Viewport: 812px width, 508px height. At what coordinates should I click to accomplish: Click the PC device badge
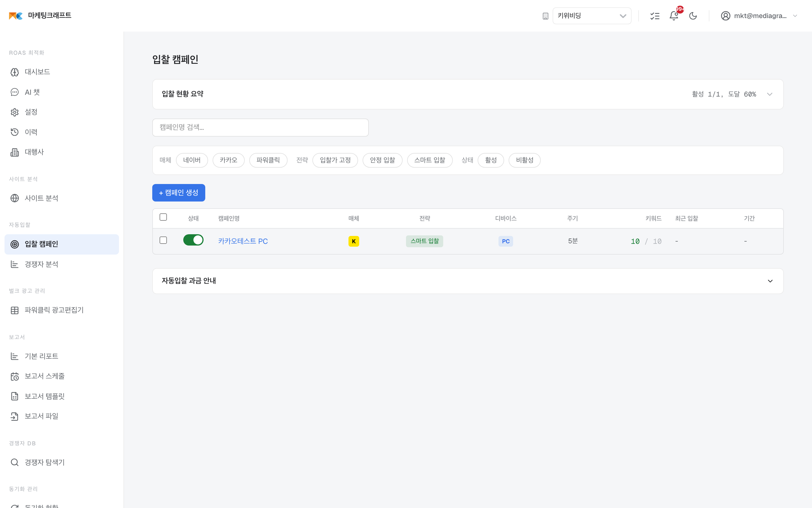(506, 241)
